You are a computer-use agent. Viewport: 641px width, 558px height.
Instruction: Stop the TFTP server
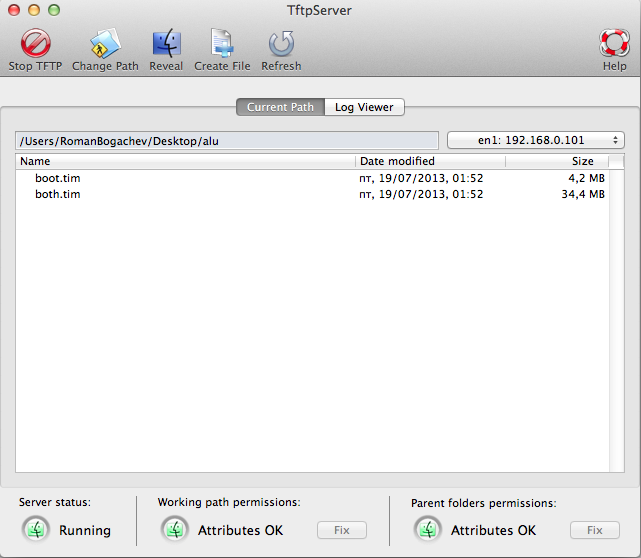(x=35, y=50)
